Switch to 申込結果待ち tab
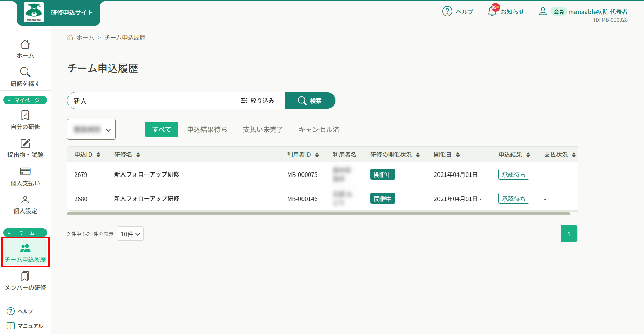The width and height of the screenshot is (644, 334). 207,129
